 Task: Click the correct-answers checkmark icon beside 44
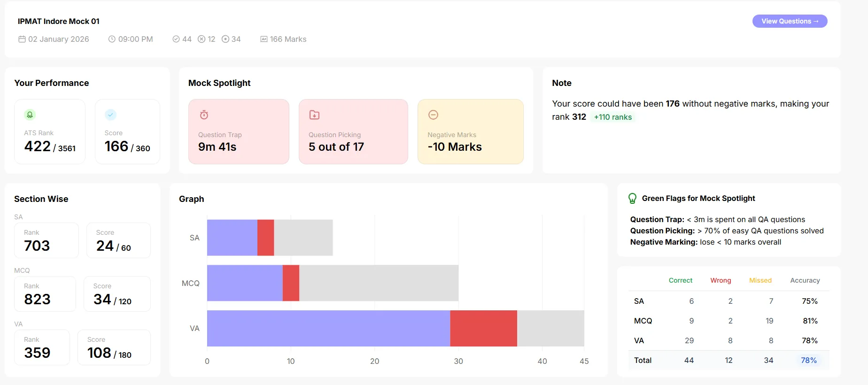point(176,39)
